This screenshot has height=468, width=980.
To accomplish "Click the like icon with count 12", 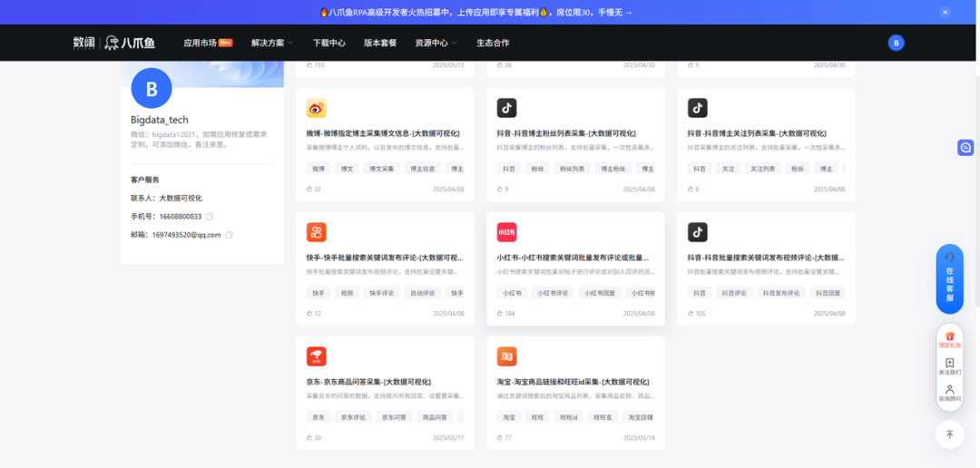I will [309, 314].
